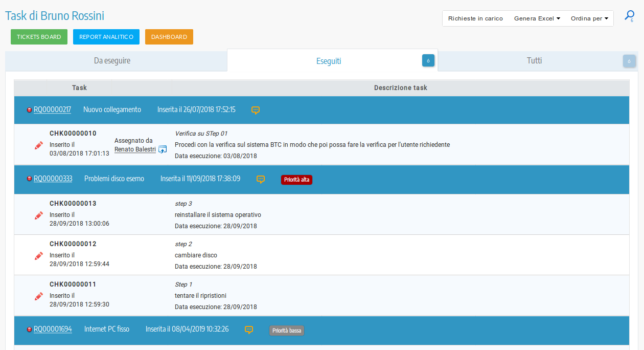
Task: Open comment bubble for RQ00000217
Action: coord(256,110)
